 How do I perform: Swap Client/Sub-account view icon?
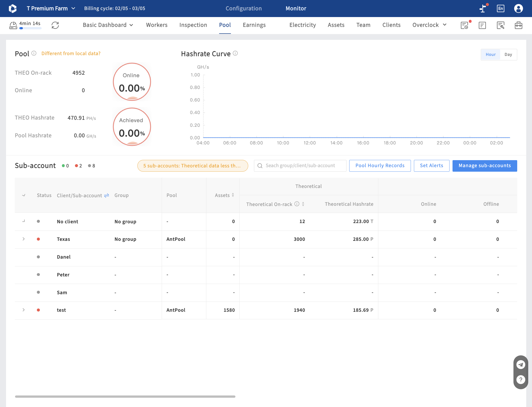click(107, 195)
